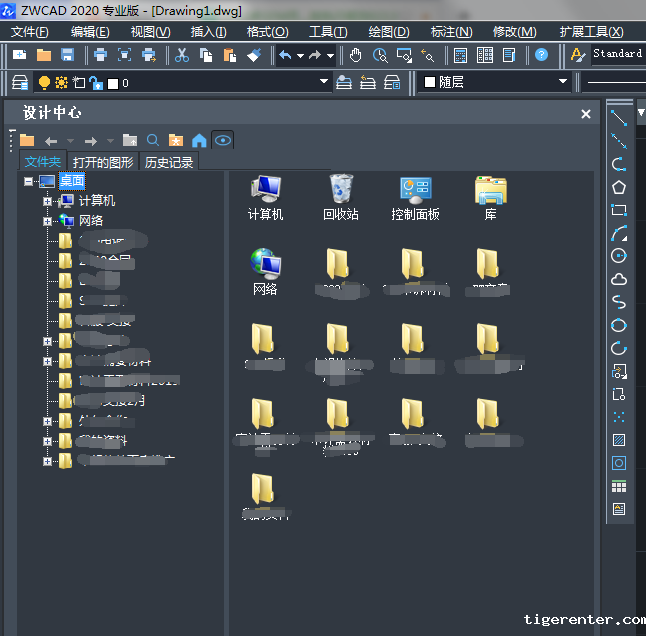Open the Design Center back history dropdown
This screenshot has height=636, width=646.
70,141
